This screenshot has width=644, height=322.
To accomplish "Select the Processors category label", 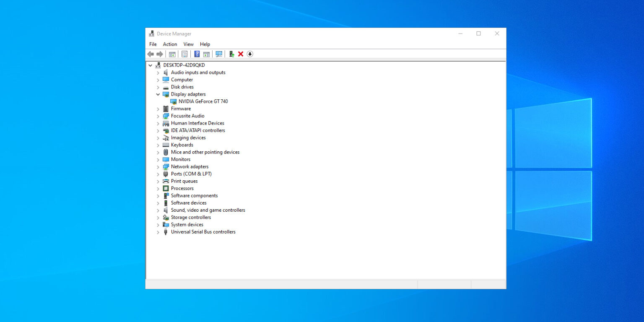I will click(x=182, y=188).
